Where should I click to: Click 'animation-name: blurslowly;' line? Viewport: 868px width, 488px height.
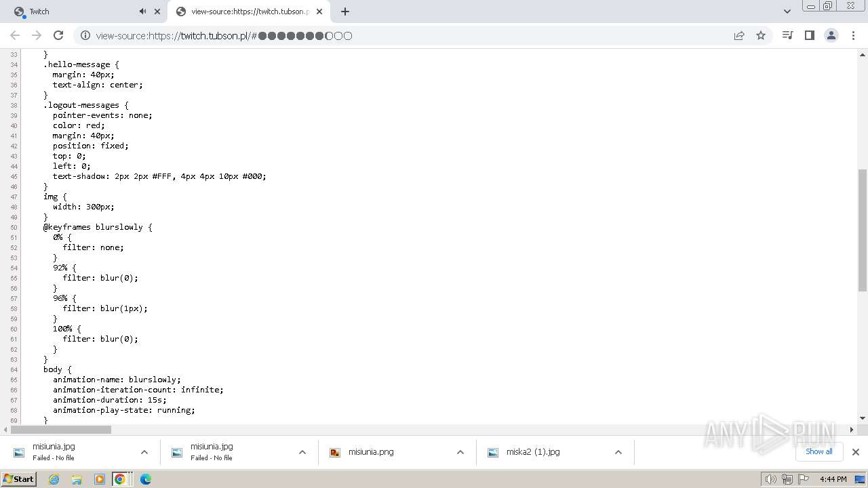(x=117, y=380)
